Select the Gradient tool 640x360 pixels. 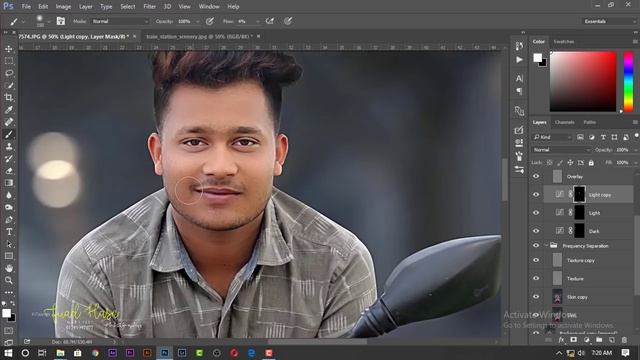pyautogui.click(x=9, y=183)
